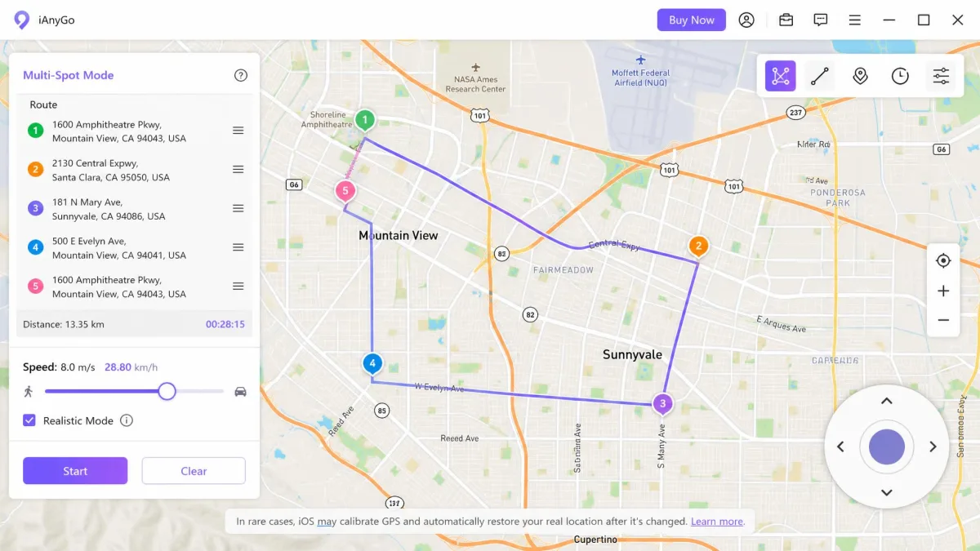Open the Learn more link

pos(717,522)
